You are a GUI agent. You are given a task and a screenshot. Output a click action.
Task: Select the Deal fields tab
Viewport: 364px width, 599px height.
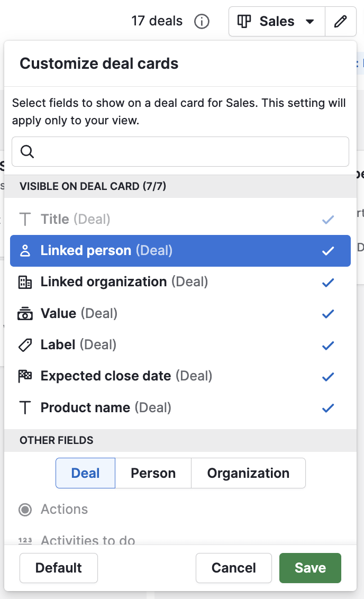85,473
